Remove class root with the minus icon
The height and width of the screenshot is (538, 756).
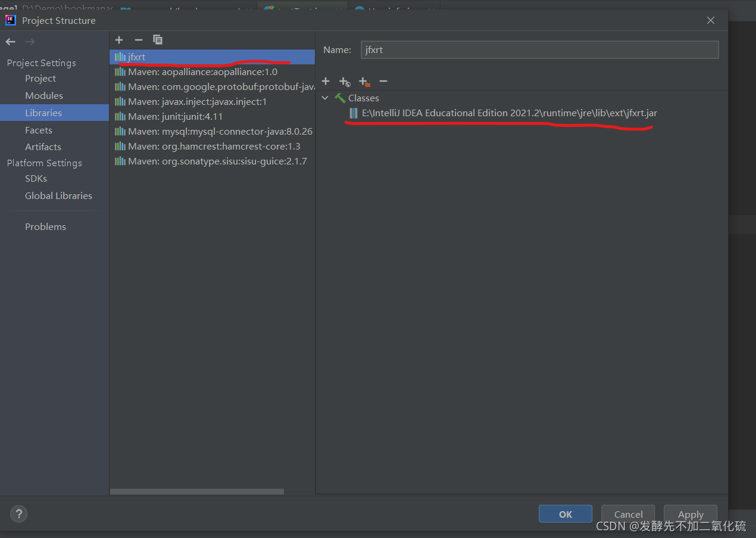383,81
